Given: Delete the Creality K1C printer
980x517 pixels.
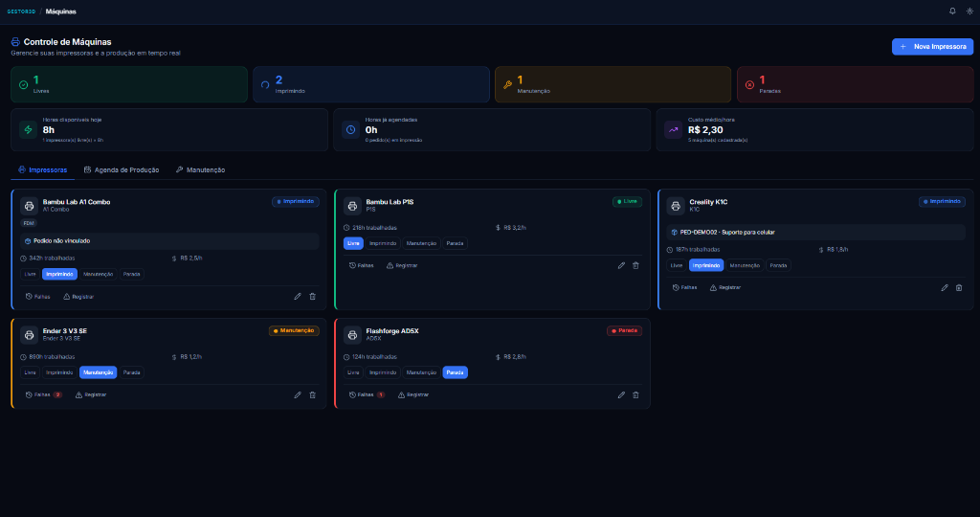Looking at the screenshot, I should point(959,287).
